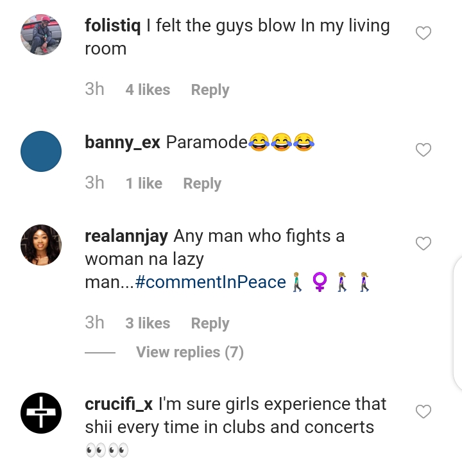Tap the heart on banny_ex's comment
This screenshot has height=476, width=462.
point(423,150)
